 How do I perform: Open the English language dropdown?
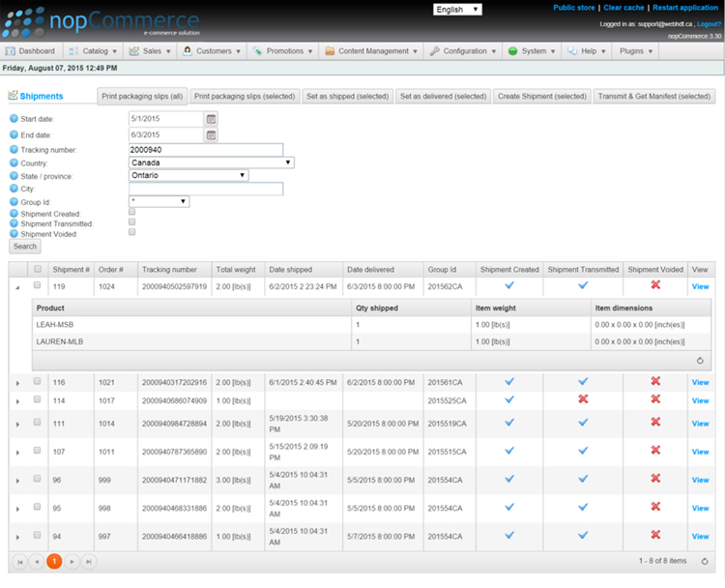[457, 10]
